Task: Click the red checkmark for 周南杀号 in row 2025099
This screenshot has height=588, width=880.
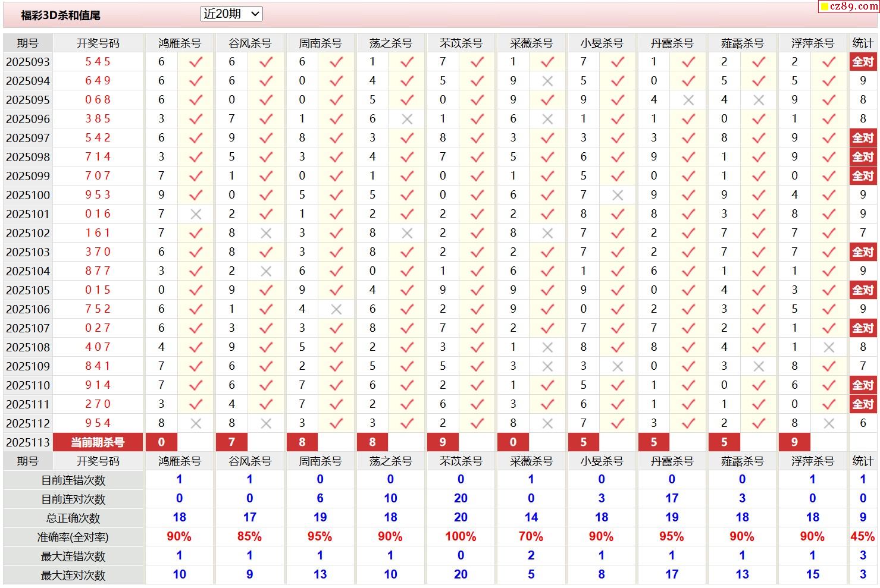Action: click(336, 176)
